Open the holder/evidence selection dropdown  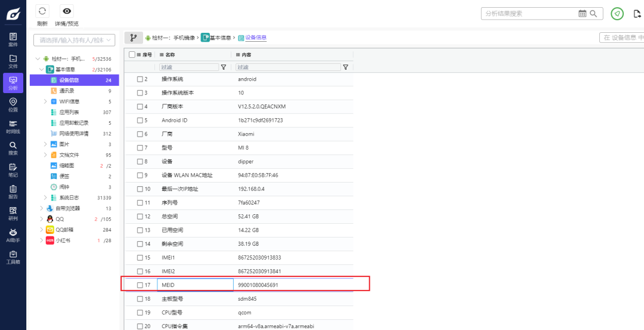pos(75,40)
